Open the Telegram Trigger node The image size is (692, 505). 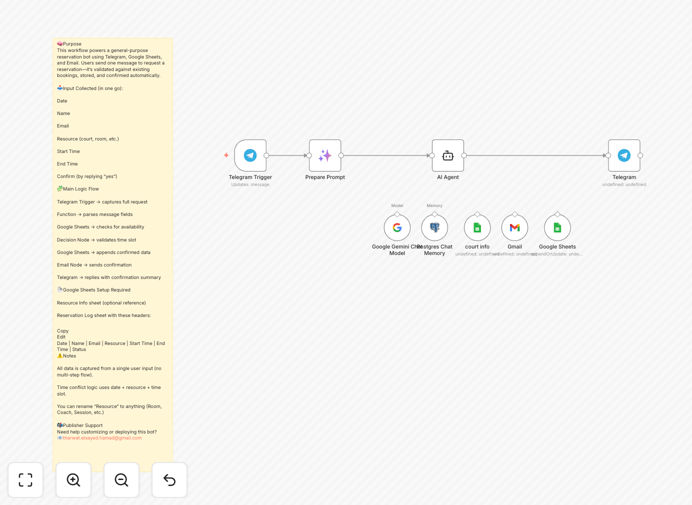[250, 155]
